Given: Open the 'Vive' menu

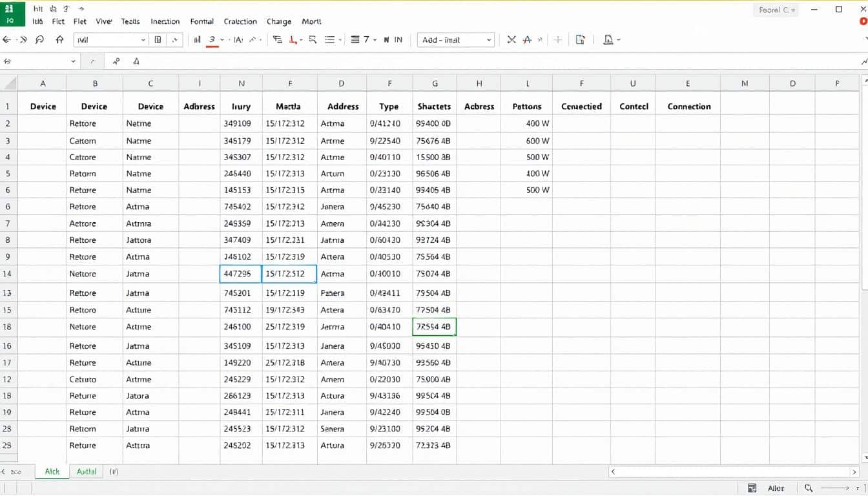Looking at the screenshot, I should 104,21.
